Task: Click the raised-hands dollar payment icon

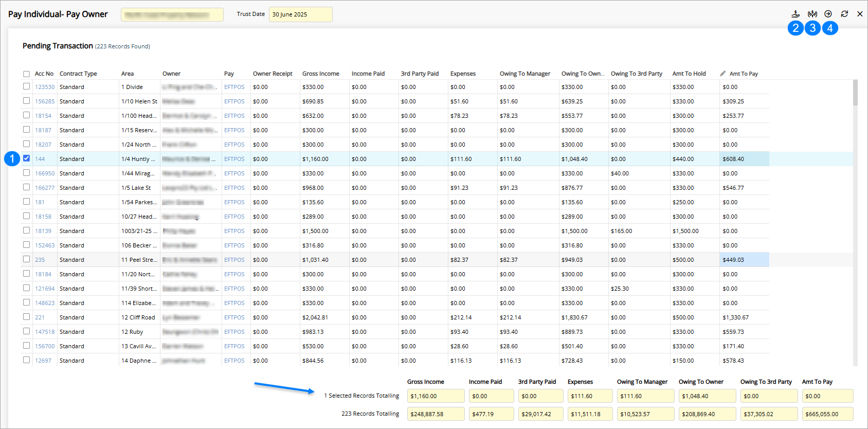Action: 812,14
